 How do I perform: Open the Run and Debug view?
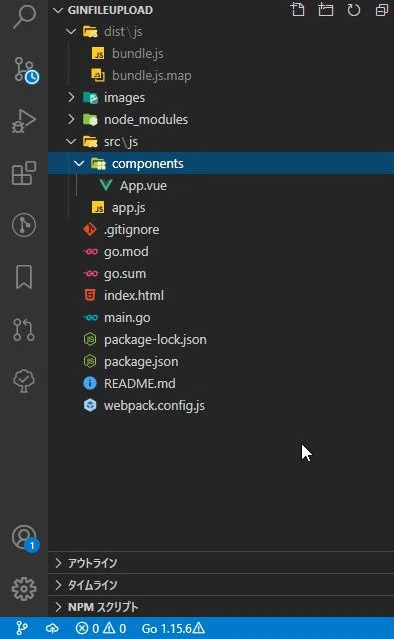click(x=24, y=121)
